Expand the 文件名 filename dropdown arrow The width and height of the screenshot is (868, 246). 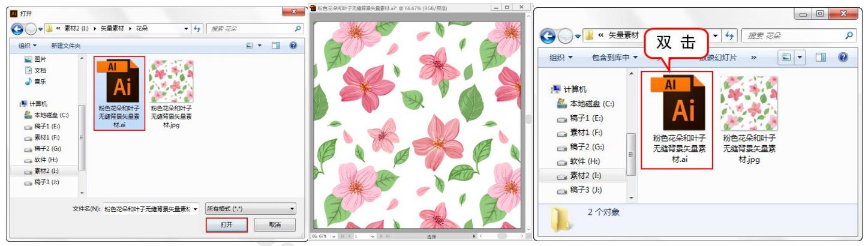pyautogui.click(x=196, y=209)
